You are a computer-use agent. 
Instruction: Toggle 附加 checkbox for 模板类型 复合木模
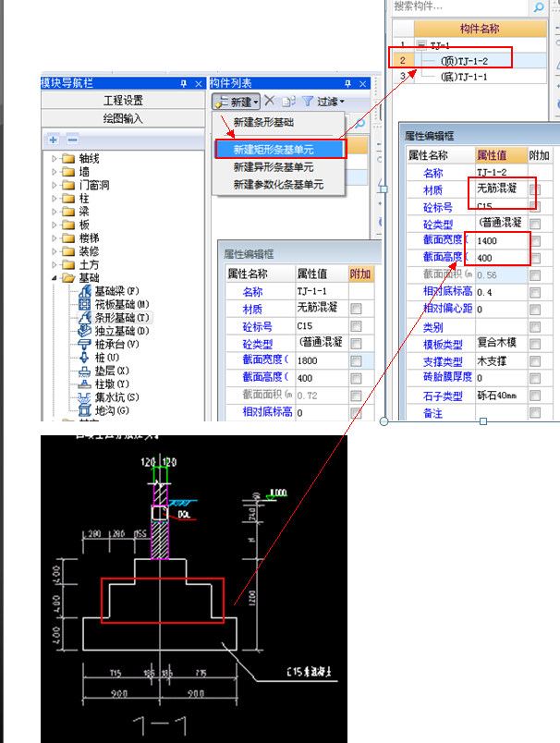[x=535, y=344]
